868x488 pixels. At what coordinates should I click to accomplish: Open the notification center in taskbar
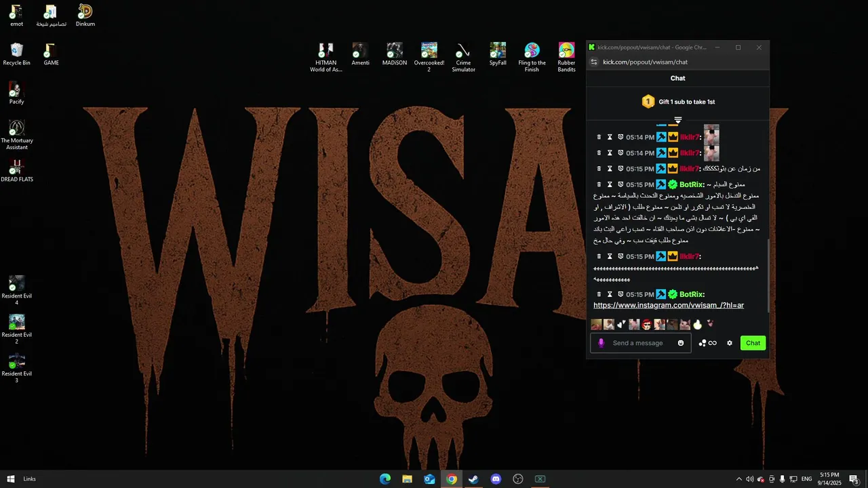(x=854, y=479)
